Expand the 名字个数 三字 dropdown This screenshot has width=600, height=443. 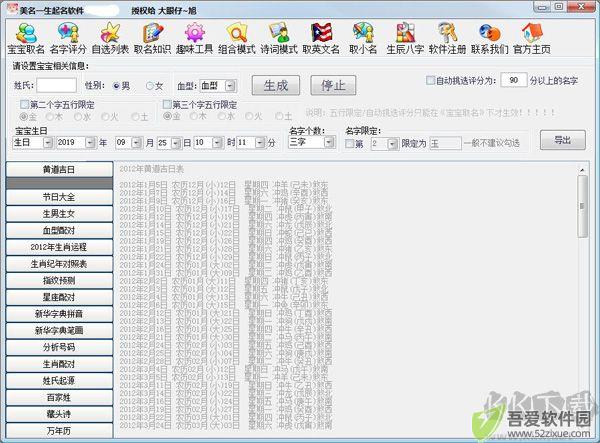pos(329,143)
